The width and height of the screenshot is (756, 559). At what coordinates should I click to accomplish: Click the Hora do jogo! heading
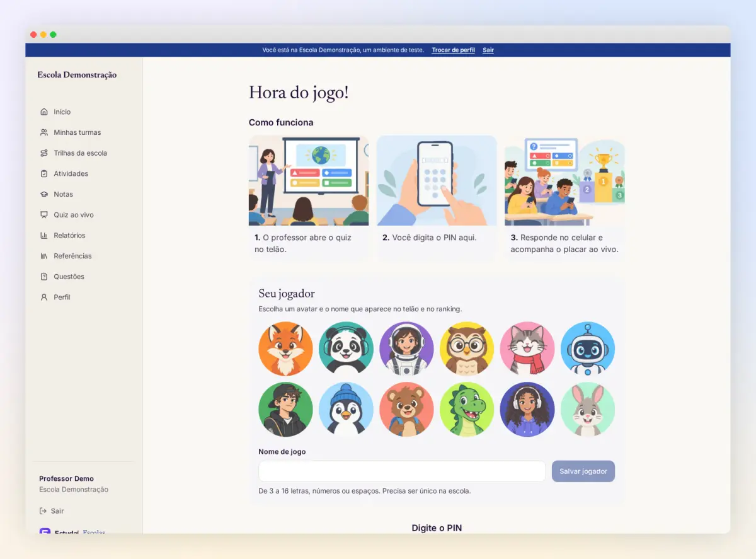[299, 93]
